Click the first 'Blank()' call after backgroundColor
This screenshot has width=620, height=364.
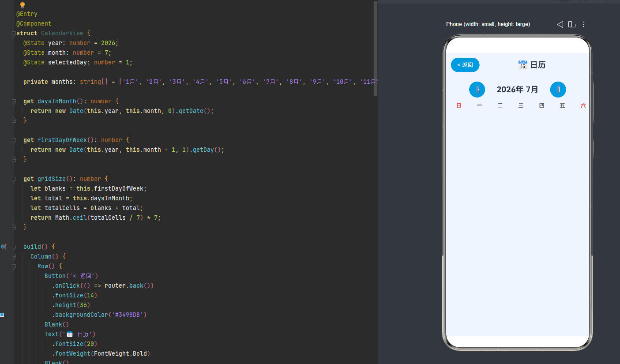(57, 324)
